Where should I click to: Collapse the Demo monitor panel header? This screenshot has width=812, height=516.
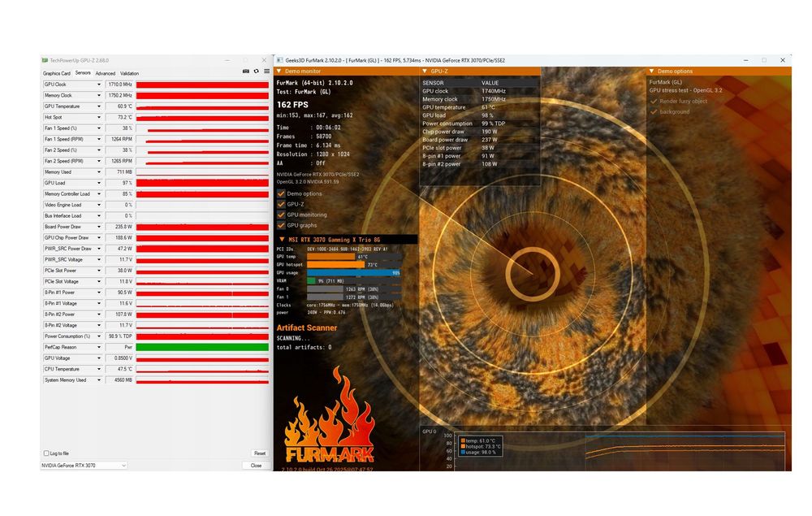point(279,72)
